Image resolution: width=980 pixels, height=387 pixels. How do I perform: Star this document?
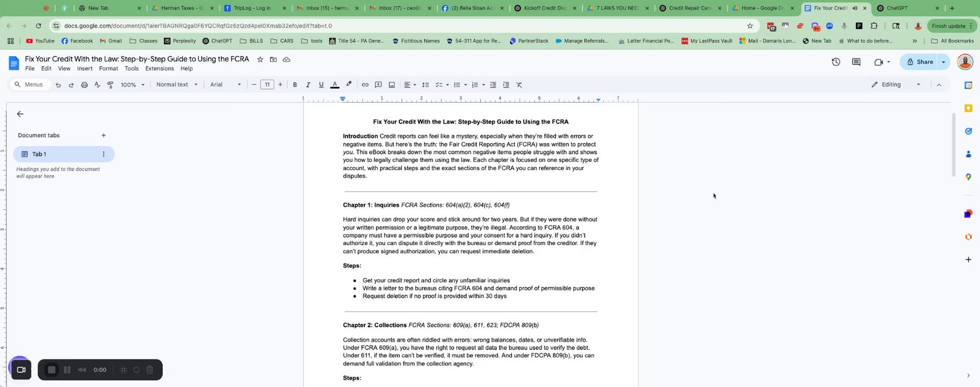[x=260, y=59]
